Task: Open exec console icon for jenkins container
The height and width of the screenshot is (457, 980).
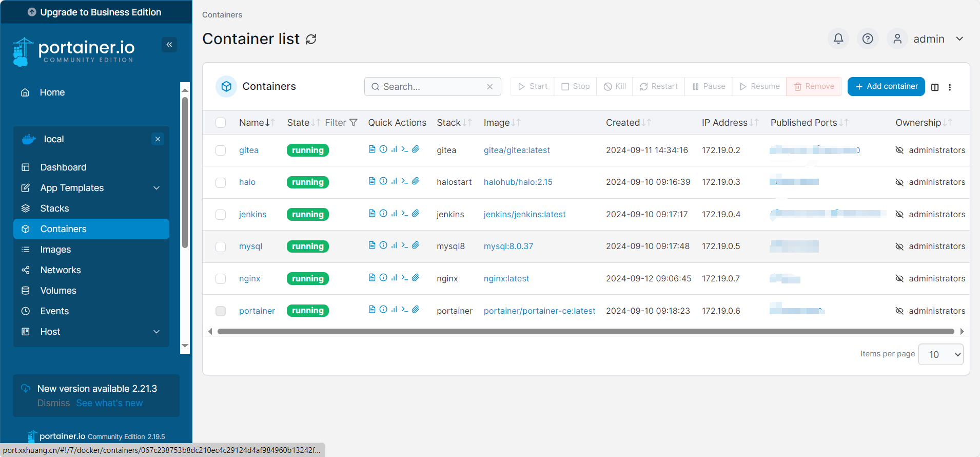Action: tap(405, 213)
